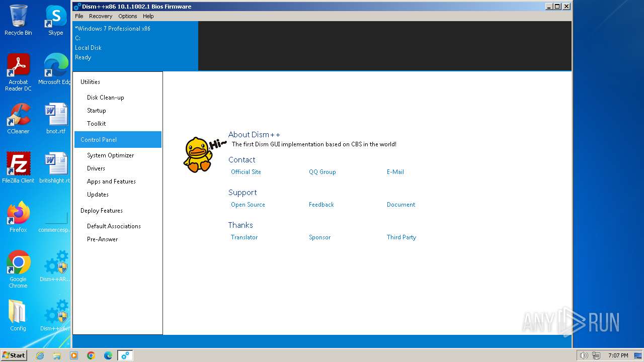The height and width of the screenshot is (362, 644).
Task: Select the Utilities section header
Action: [118, 82]
